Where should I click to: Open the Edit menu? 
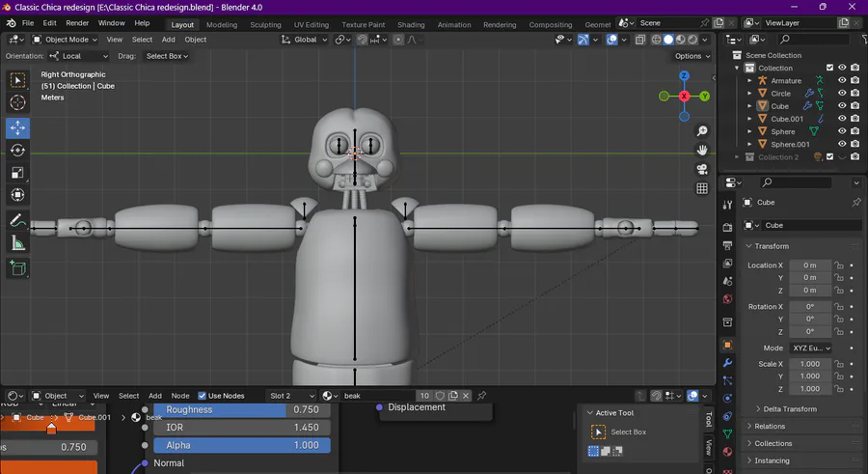(x=49, y=23)
